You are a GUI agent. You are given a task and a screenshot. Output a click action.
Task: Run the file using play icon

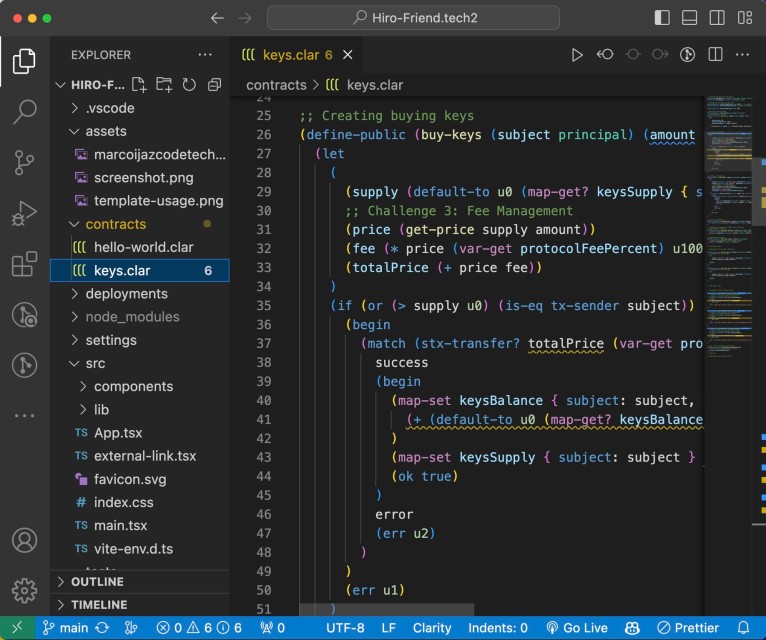coord(577,55)
